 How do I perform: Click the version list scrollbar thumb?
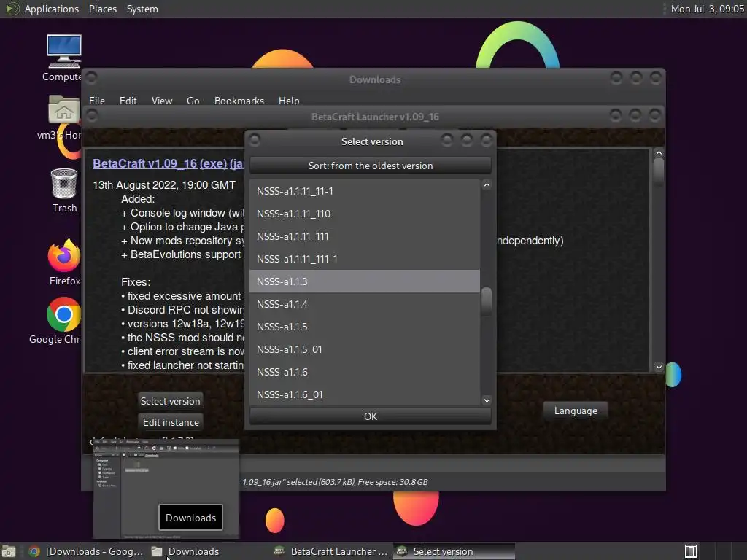pos(487,301)
